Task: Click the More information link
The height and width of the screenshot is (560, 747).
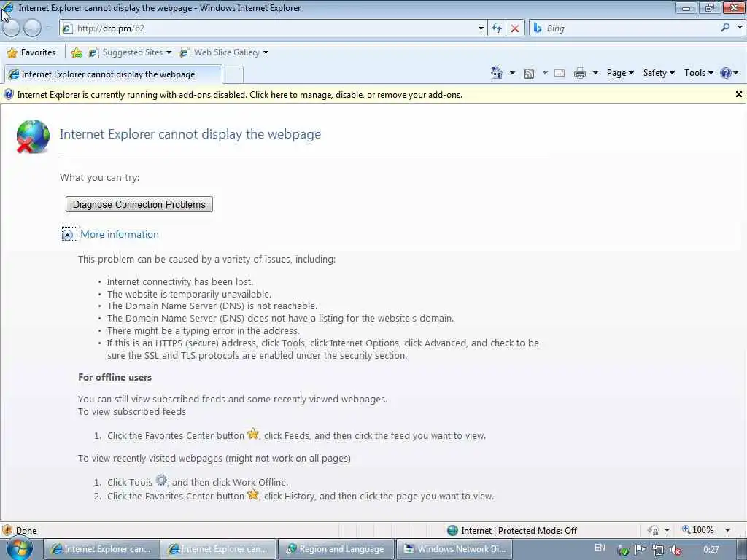Action: pyautogui.click(x=120, y=234)
